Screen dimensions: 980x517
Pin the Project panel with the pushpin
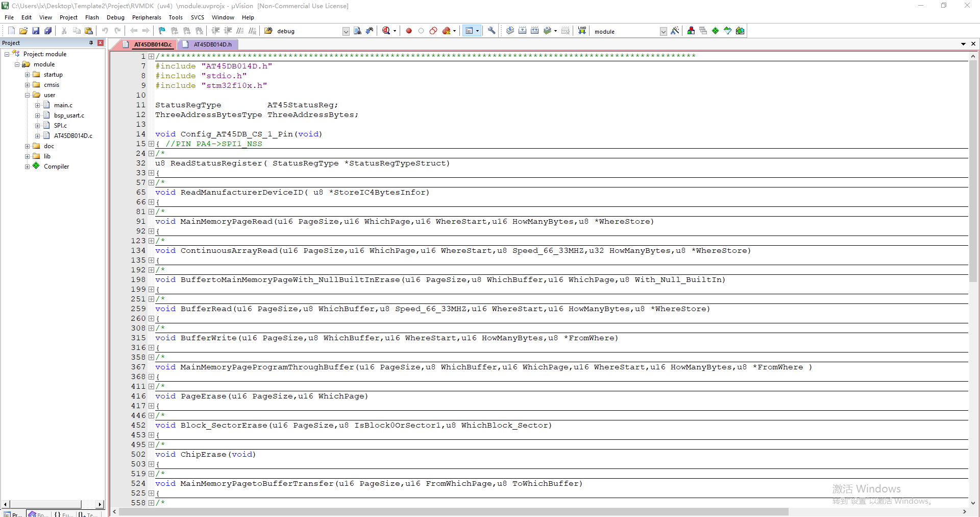point(91,43)
